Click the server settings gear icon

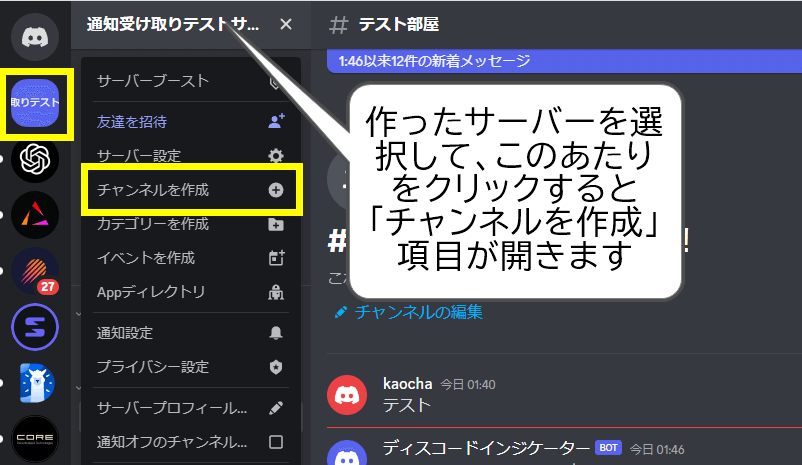(x=276, y=156)
